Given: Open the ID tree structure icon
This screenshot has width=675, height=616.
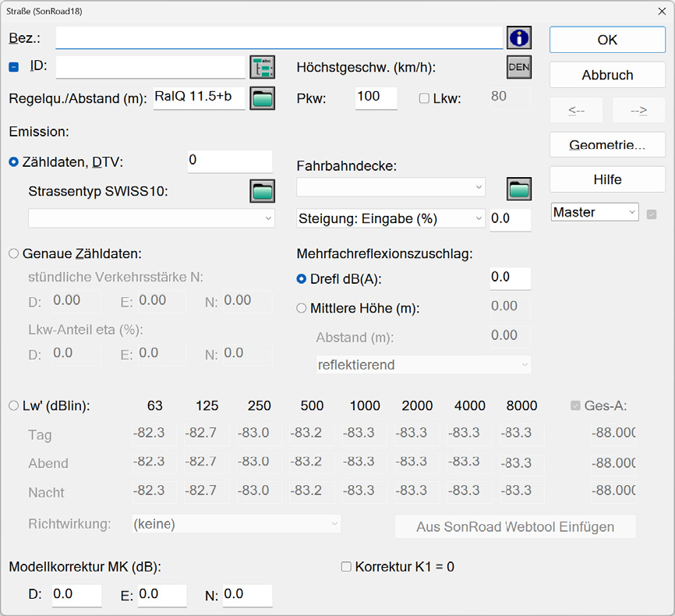Looking at the screenshot, I should (x=262, y=68).
